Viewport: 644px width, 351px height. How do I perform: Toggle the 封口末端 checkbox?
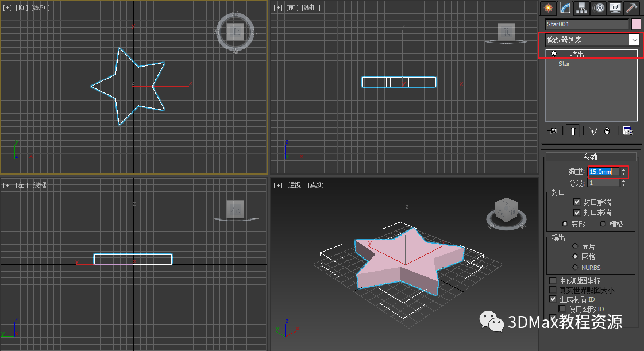click(x=577, y=213)
